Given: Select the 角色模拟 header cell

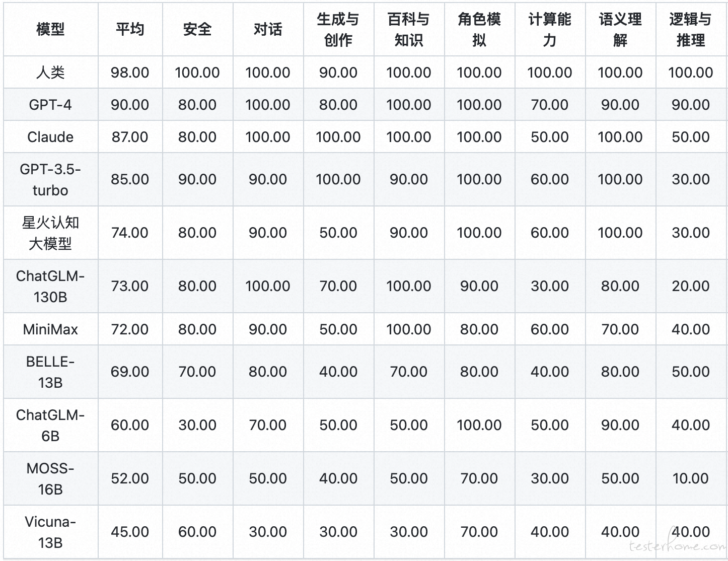Looking at the screenshot, I should click(479, 29).
